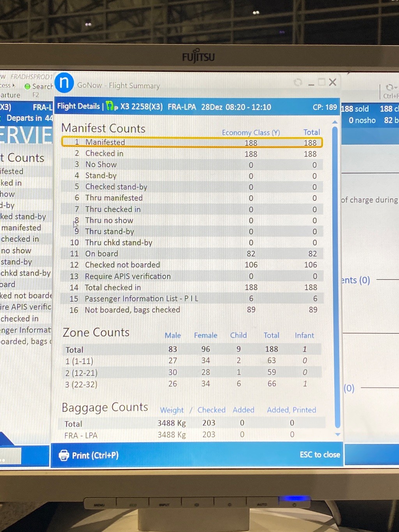Click the printer icon to print summary
Viewport: 399px width, 532px height.
tap(64, 455)
